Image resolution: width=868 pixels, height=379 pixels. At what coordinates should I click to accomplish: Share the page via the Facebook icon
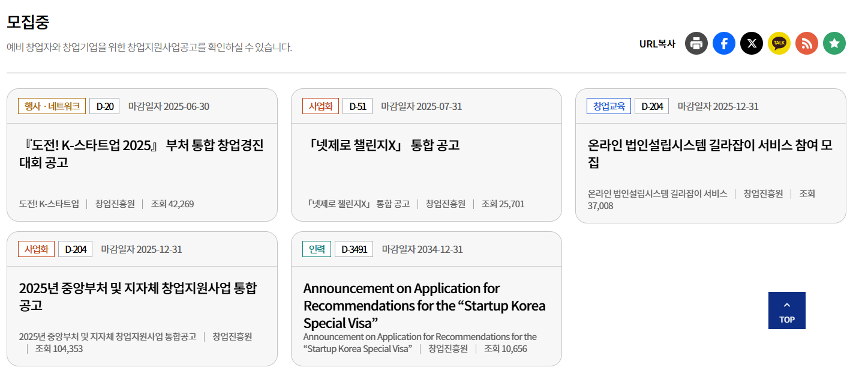point(723,43)
